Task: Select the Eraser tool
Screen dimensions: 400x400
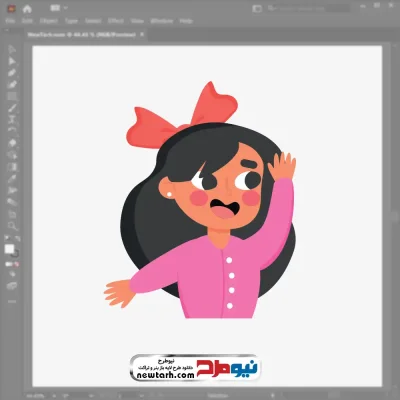Action: [12, 143]
